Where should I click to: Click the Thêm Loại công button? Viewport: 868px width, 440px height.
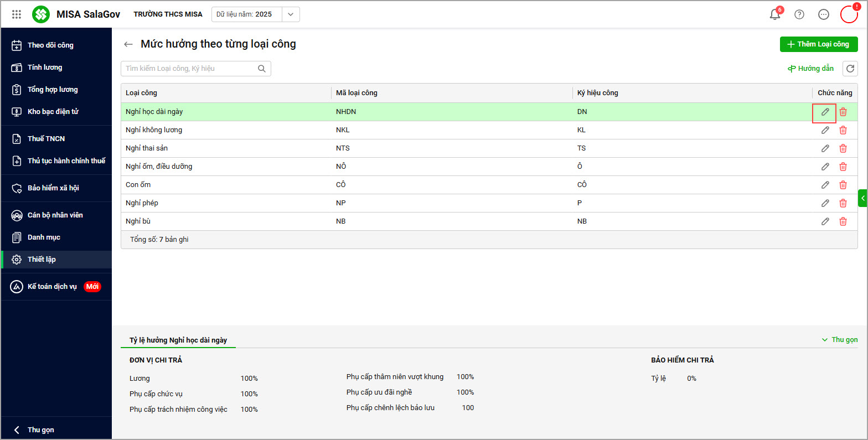[x=818, y=44]
